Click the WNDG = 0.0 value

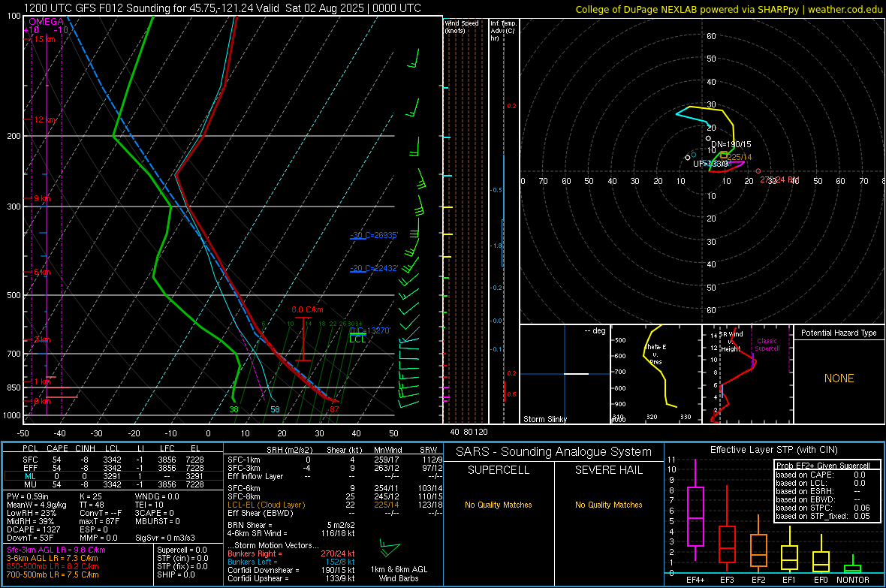click(x=157, y=496)
